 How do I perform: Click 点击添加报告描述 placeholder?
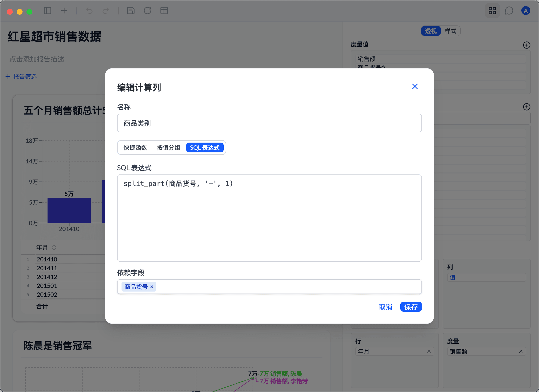pyautogui.click(x=37, y=59)
